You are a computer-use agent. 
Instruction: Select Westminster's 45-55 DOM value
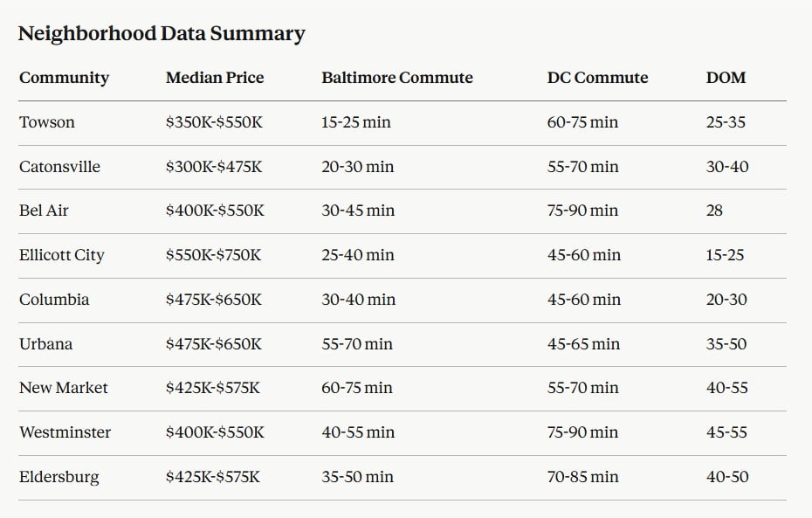click(727, 432)
